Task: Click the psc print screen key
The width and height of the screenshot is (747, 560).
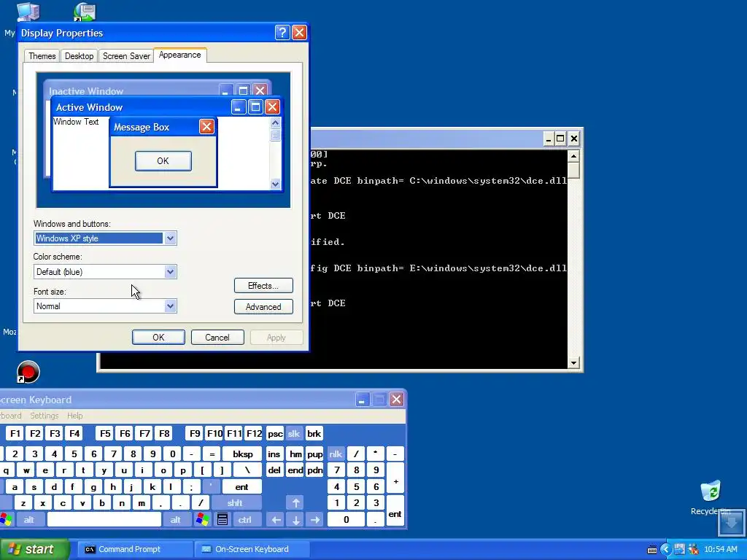Action: [275, 433]
